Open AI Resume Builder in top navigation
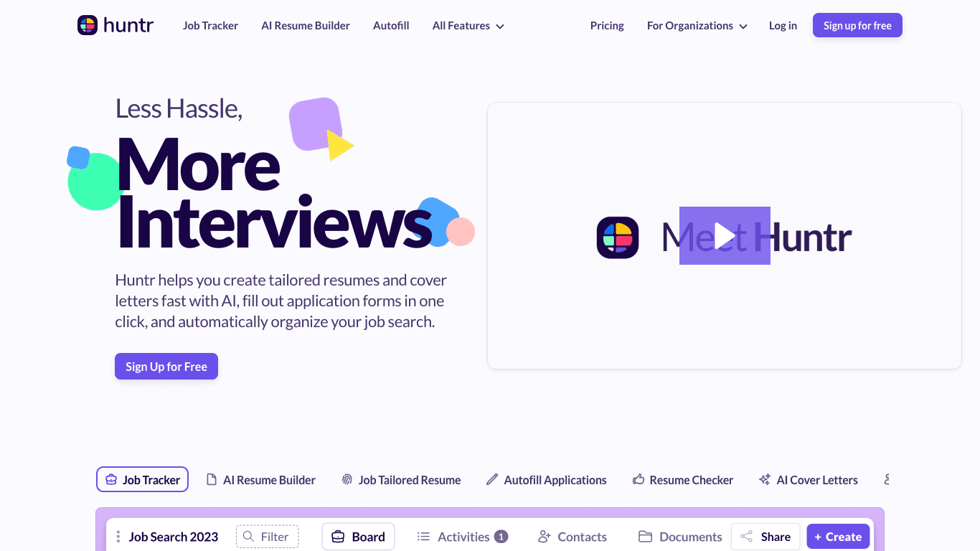The height and width of the screenshot is (551, 980). (x=306, y=26)
